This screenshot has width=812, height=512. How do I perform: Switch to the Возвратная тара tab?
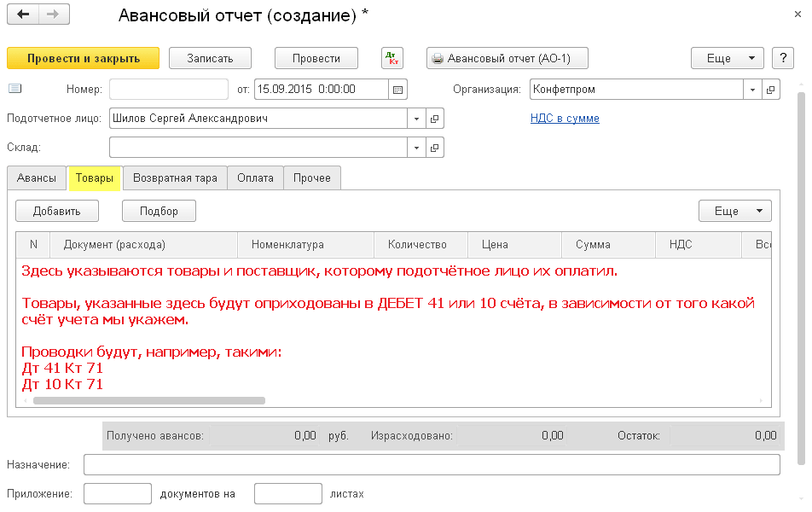pyautogui.click(x=175, y=177)
